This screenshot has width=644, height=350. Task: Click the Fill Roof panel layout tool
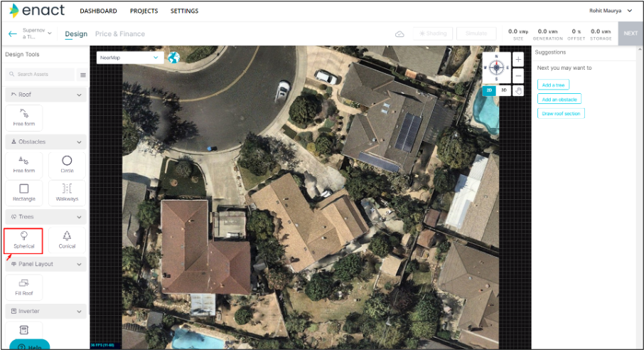point(24,287)
